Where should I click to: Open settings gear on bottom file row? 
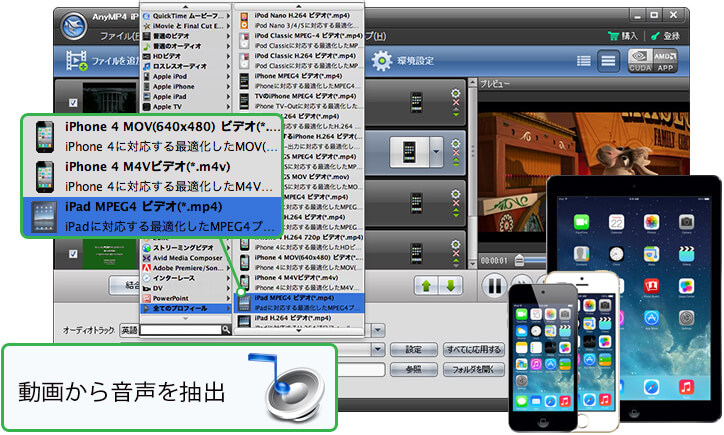(456, 244)
